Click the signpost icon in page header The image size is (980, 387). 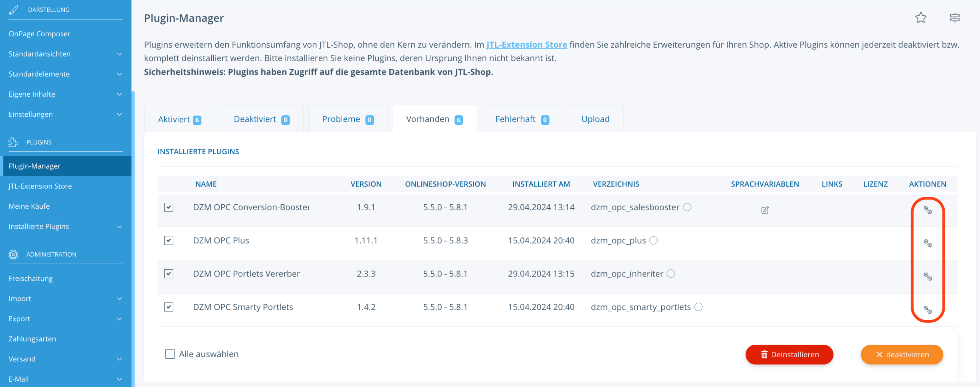click(954, 17)
